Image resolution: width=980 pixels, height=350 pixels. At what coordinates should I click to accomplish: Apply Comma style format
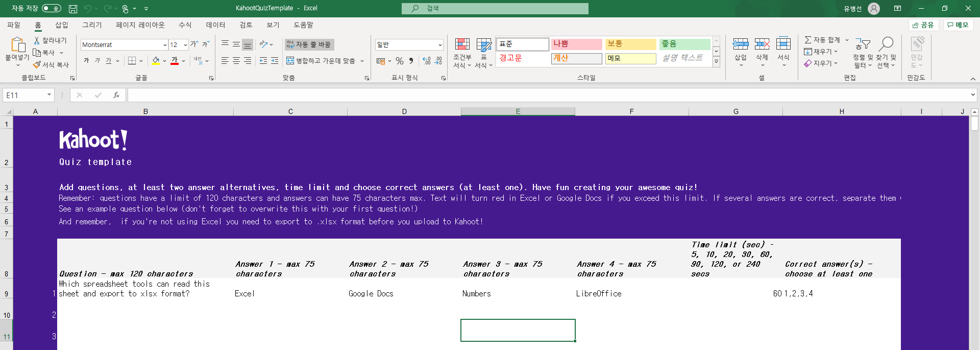tap(411, 61)
